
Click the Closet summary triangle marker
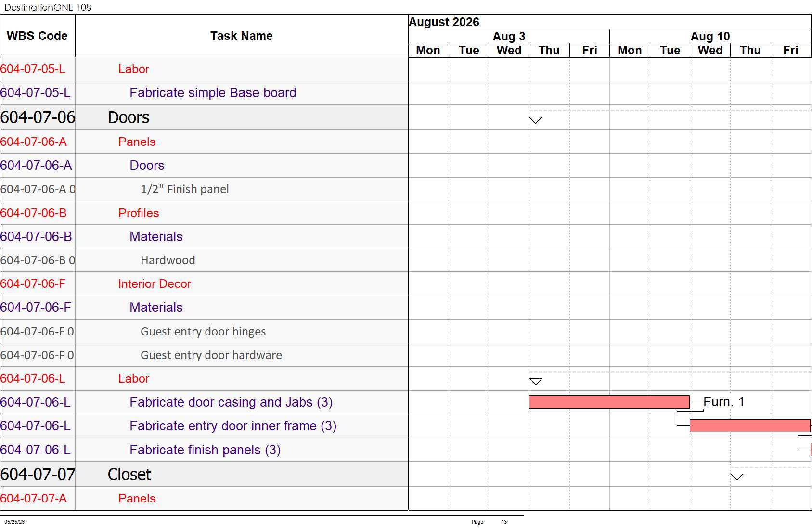[736, 477]
